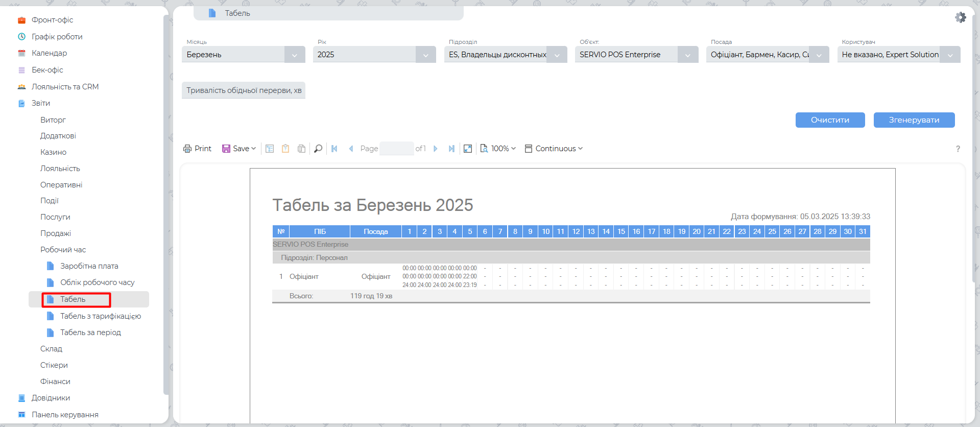Image resolution: width=980 pixels, height=427 pixels.
Task: Jump to the last report page
Action: click(451, 149)
